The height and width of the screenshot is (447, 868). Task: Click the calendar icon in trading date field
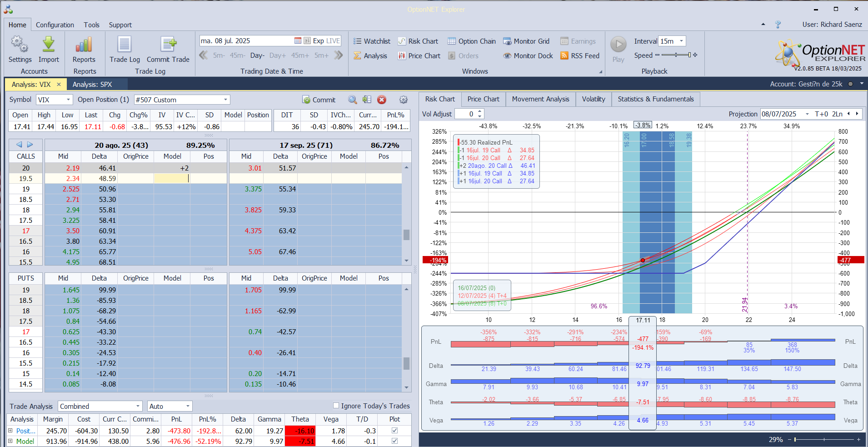[298, 41]
